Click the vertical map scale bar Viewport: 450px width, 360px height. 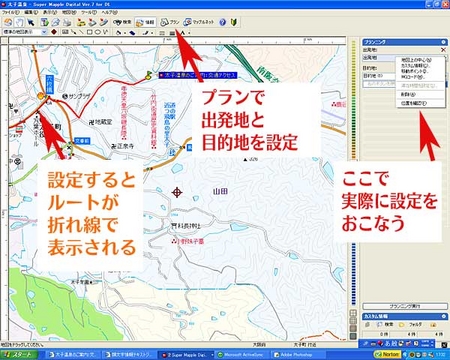click(354, 173)
